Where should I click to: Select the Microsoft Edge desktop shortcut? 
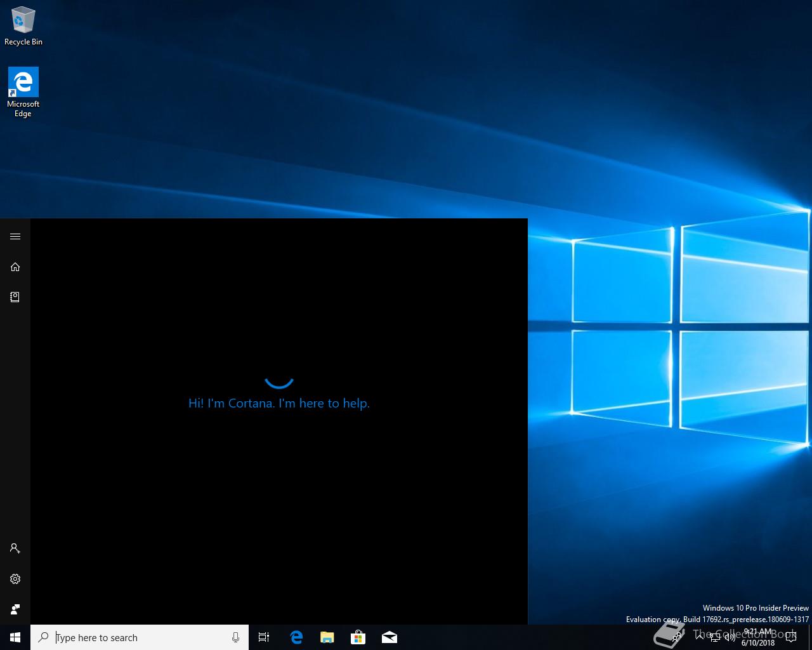(x=23, y=93)
